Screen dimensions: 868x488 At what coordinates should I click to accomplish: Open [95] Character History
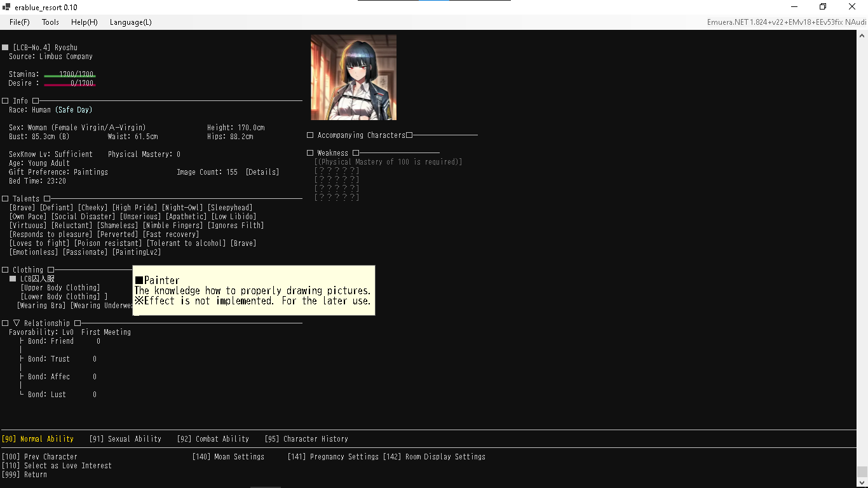tap(306, 439)
